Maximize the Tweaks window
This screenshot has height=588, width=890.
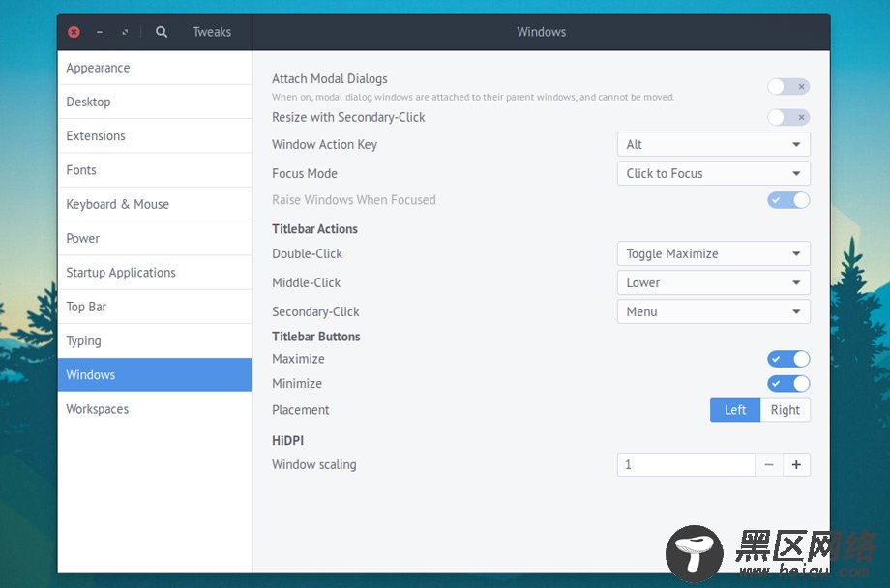coord(124,32)
